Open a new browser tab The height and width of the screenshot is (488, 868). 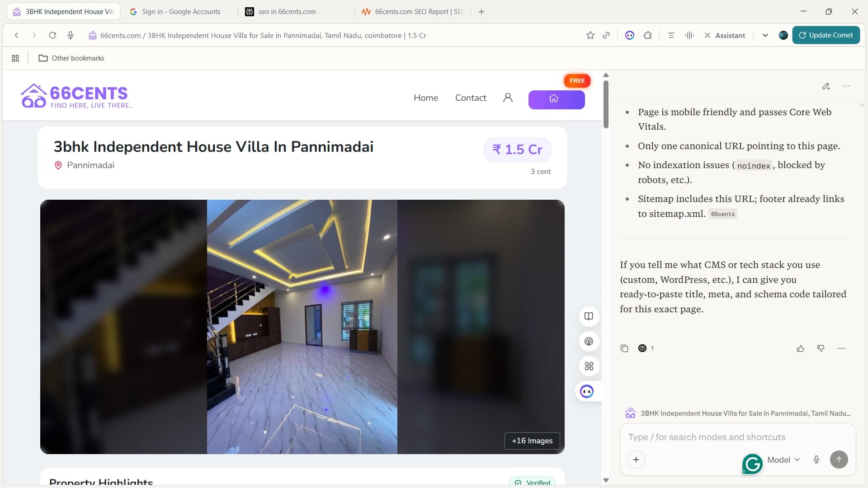481,12
